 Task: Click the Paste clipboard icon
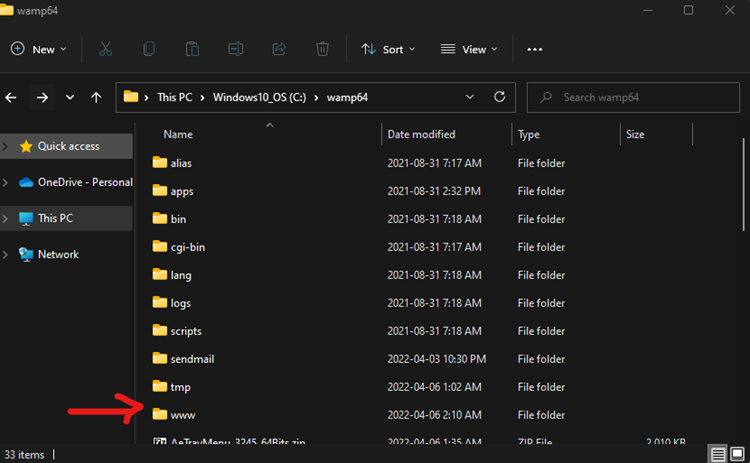(x=192, y=49)
